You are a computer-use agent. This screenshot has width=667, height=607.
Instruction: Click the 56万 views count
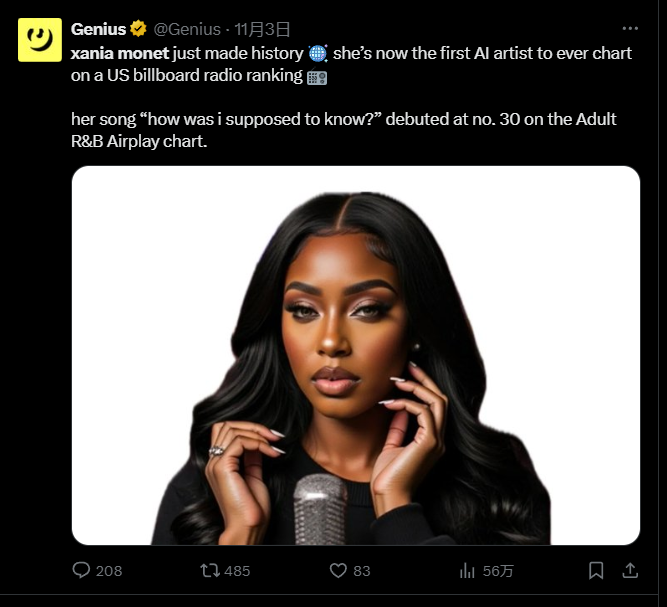pyautogui.click(x=498, y=570)
